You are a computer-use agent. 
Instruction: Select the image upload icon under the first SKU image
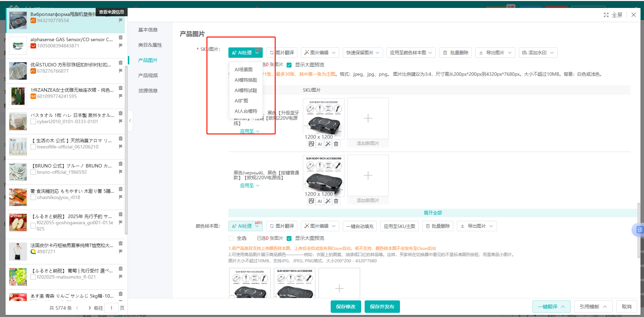(311, 144)
